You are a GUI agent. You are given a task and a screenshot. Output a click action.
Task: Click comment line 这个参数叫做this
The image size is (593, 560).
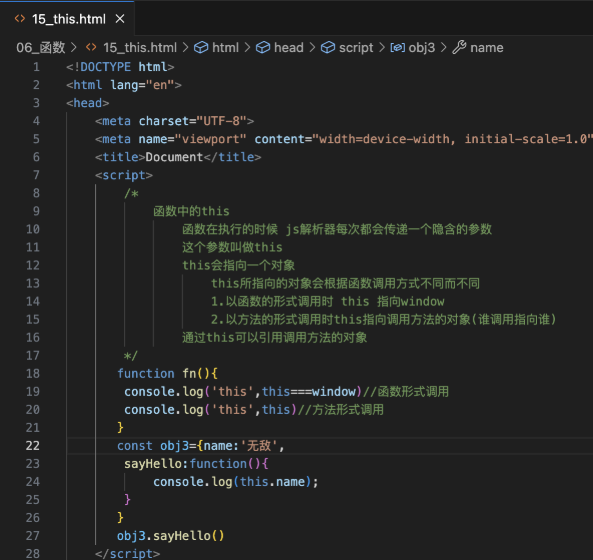pos(232,247)
